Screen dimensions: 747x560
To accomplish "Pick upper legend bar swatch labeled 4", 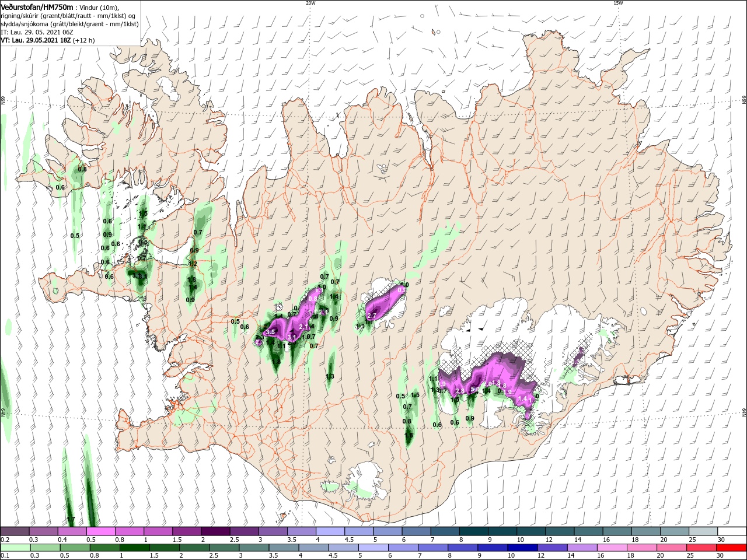I will pos(330,531).
